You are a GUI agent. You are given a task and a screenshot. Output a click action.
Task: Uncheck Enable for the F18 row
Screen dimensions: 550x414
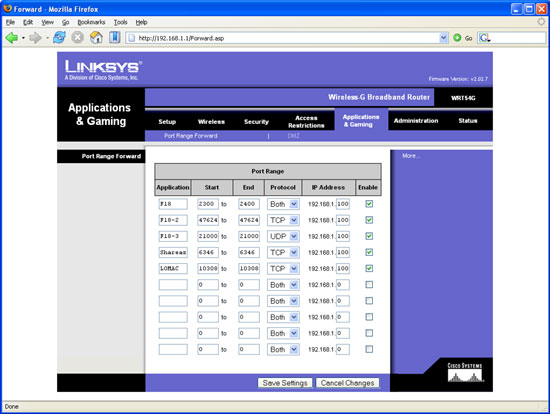tap(369, 204)
